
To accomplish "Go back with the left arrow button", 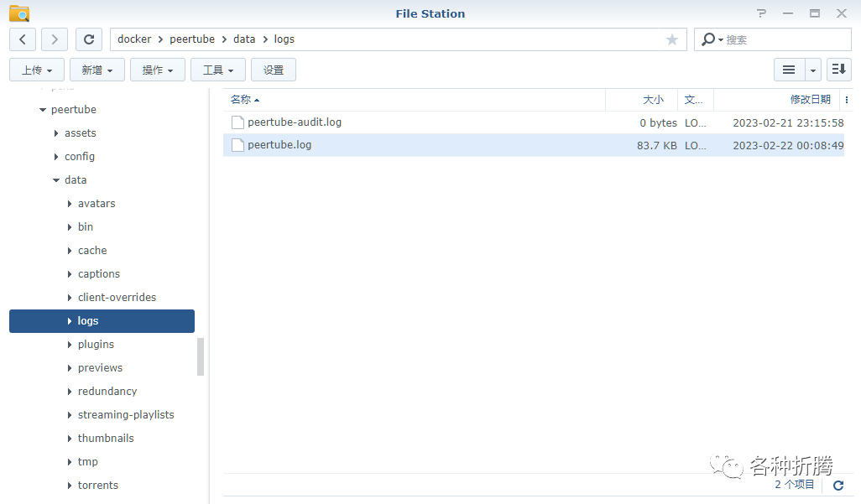I will point(23,39).
